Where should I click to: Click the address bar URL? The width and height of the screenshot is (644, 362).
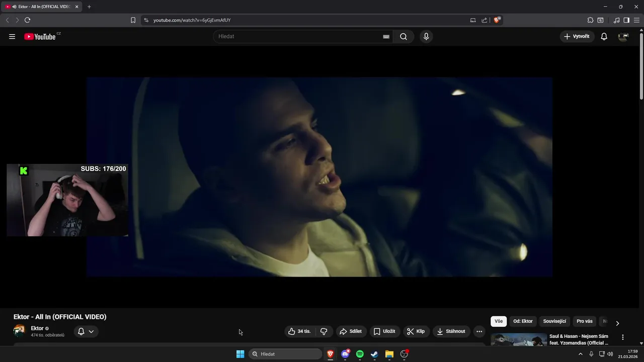click(192, 20)
